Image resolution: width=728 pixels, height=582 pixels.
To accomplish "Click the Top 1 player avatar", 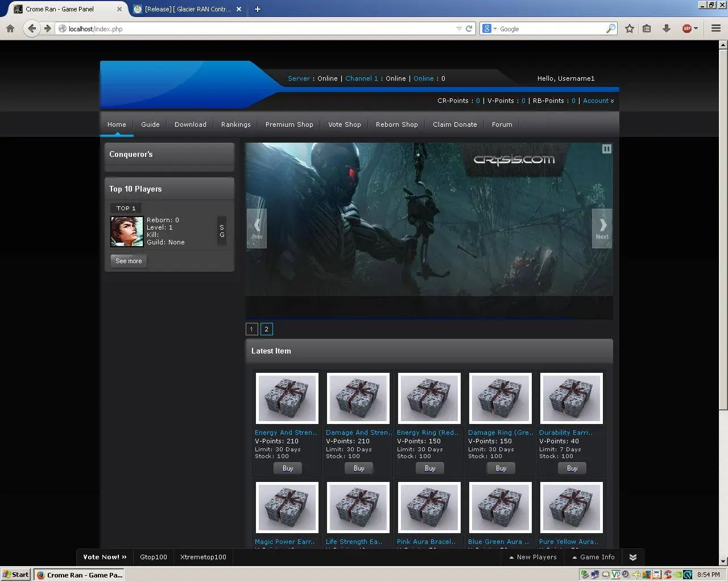I will pyautogui.click(x=127, y=231).
